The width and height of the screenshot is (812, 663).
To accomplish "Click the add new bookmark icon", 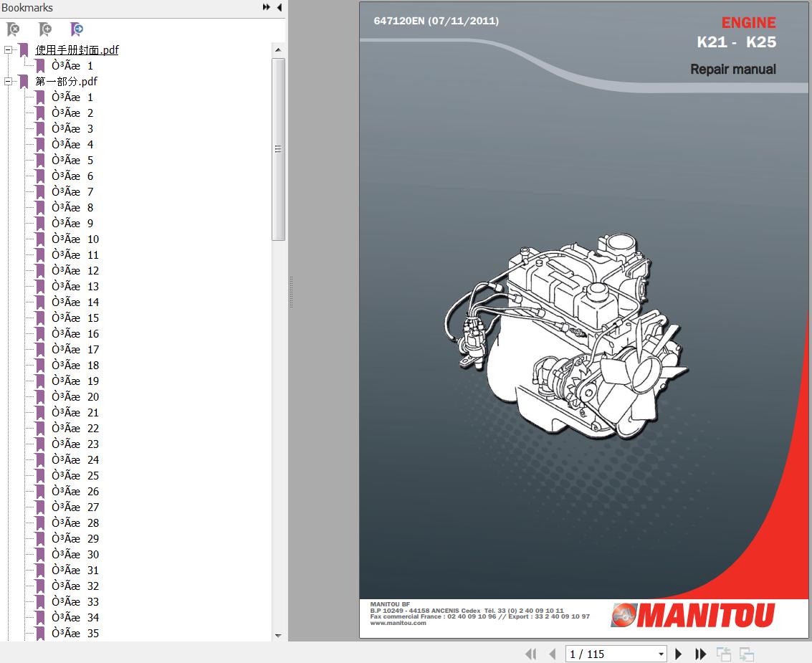I will 45,29.
